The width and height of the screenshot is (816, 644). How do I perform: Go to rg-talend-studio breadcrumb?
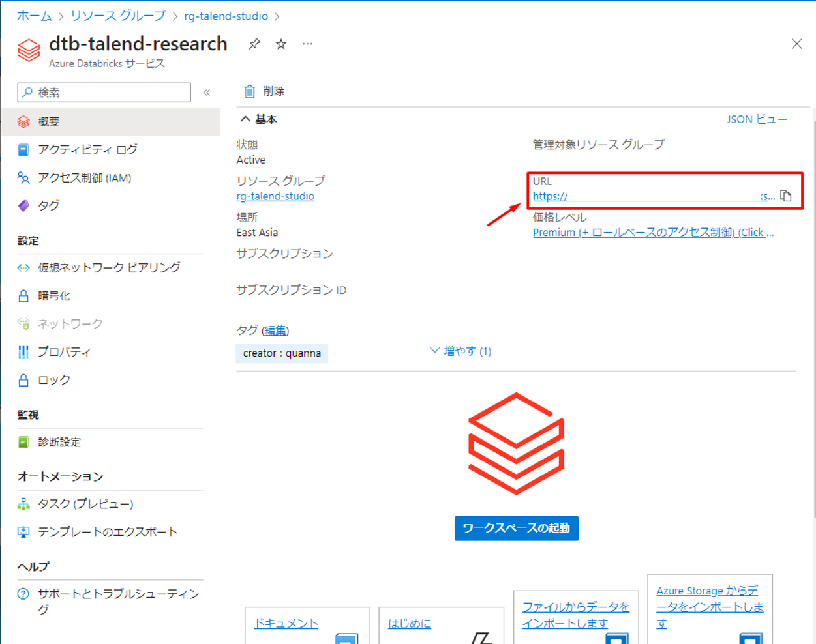click(226, 16)
